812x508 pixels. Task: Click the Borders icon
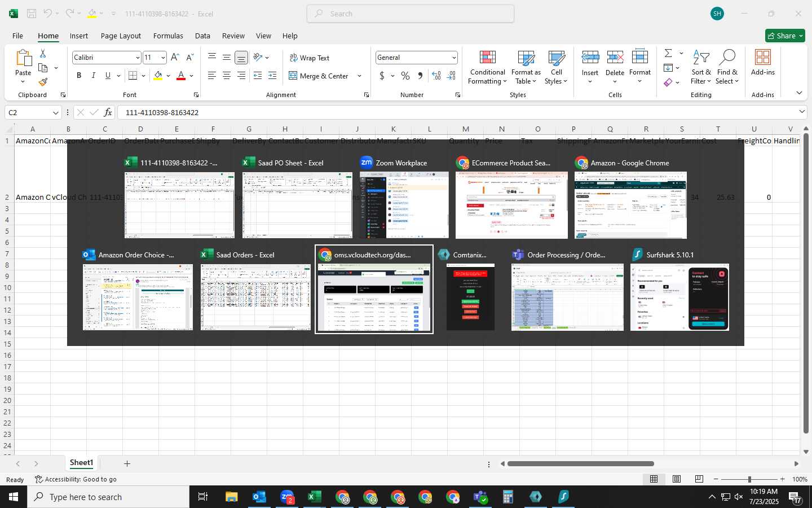point(133,76)
